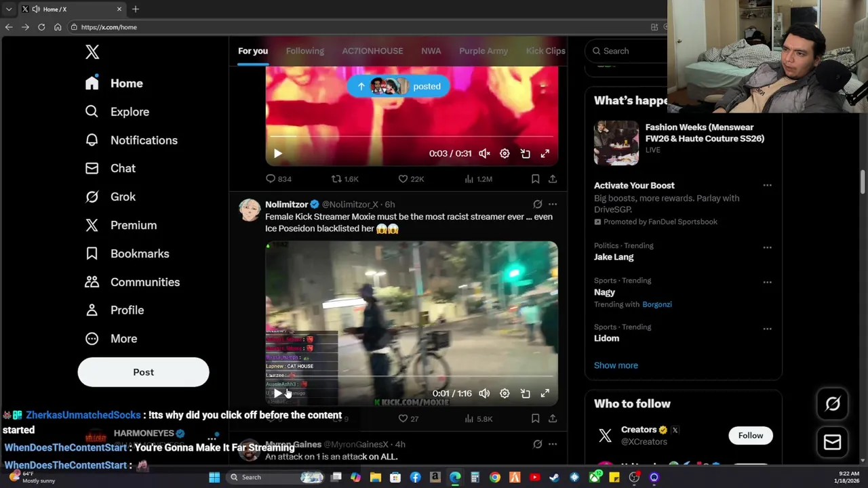Open the Kick Clips tab
This screenshot has height=488, width=868.
545,51
